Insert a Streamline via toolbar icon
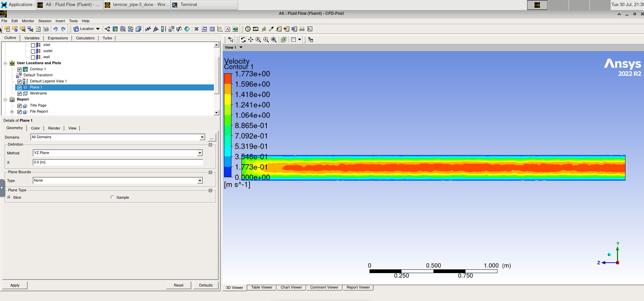Viewport: 644px width, 301px height. pyautogui.click(x=123, y=29)
